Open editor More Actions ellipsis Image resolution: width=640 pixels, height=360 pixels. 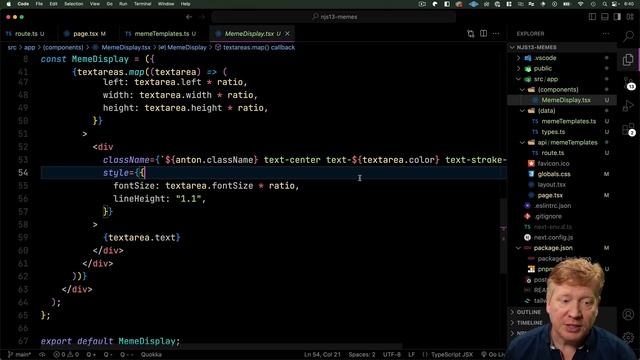tap(496, 33)
